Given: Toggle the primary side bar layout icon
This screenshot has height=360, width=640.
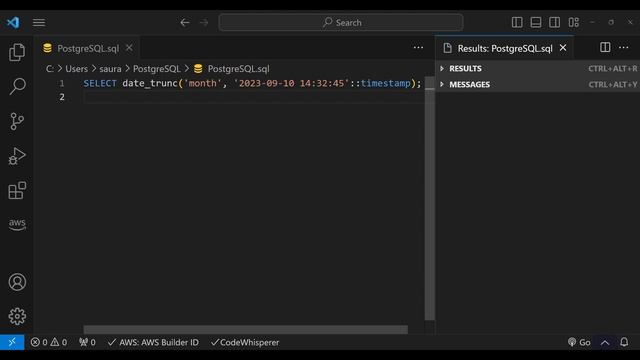Looking at the screenshot, I should (x=517, y=22).
